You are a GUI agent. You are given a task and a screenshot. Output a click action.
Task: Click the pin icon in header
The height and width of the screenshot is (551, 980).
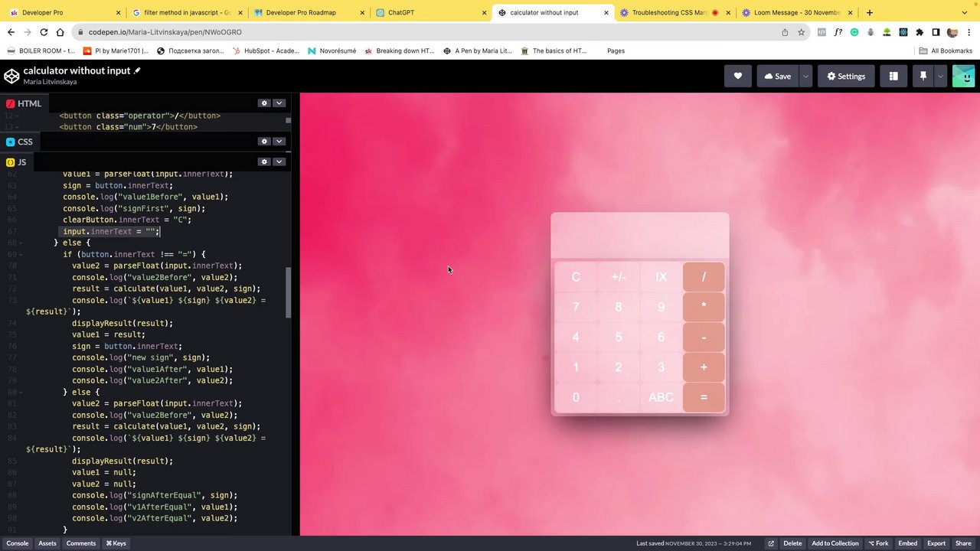tap(923, 77)
